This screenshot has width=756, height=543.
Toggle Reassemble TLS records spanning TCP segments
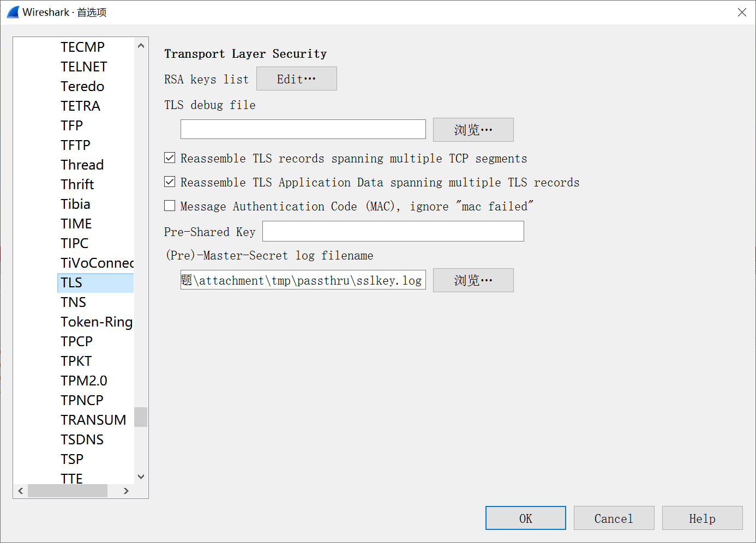170,158
